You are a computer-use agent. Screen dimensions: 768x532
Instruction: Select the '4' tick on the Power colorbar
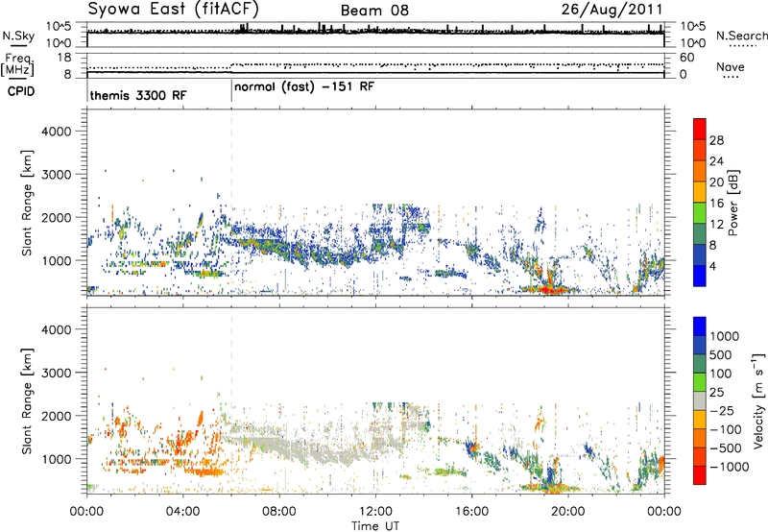pos(713,266)
